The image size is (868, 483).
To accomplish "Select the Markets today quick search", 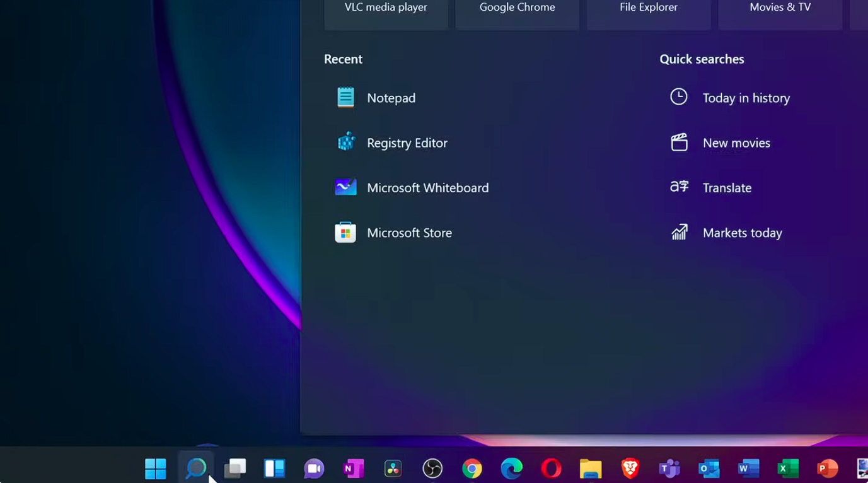I will point(726,233).
